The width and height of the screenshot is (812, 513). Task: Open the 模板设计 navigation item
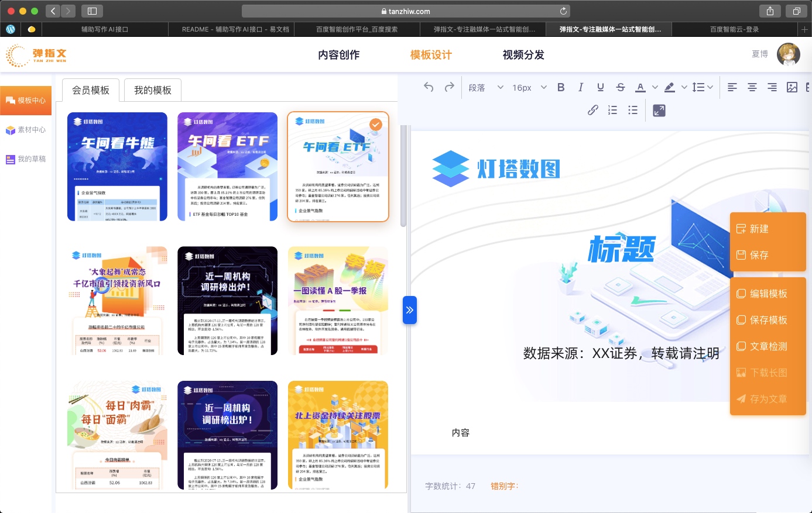(x=431, y=55)
